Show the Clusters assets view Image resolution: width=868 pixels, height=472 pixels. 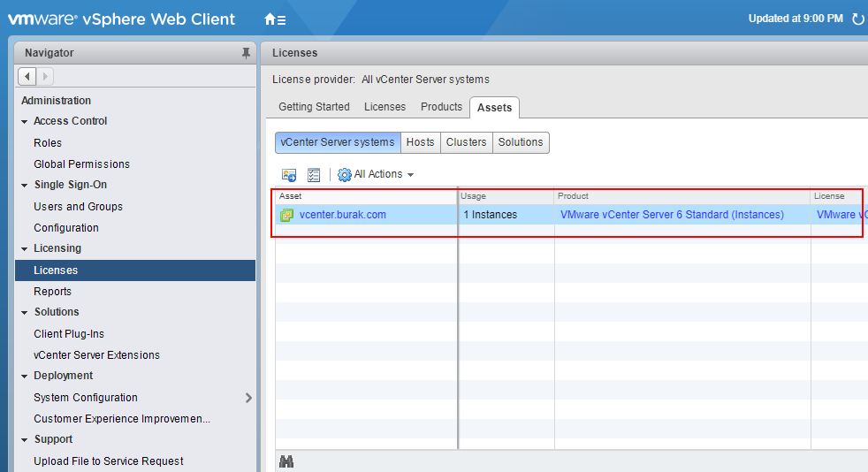pos(466,142)
